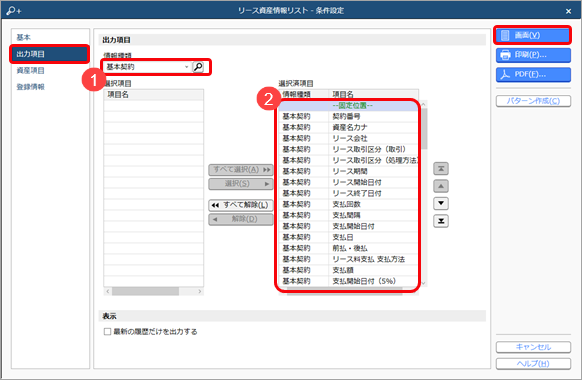
Task: Move selected item to top of list
Action: 441,168
